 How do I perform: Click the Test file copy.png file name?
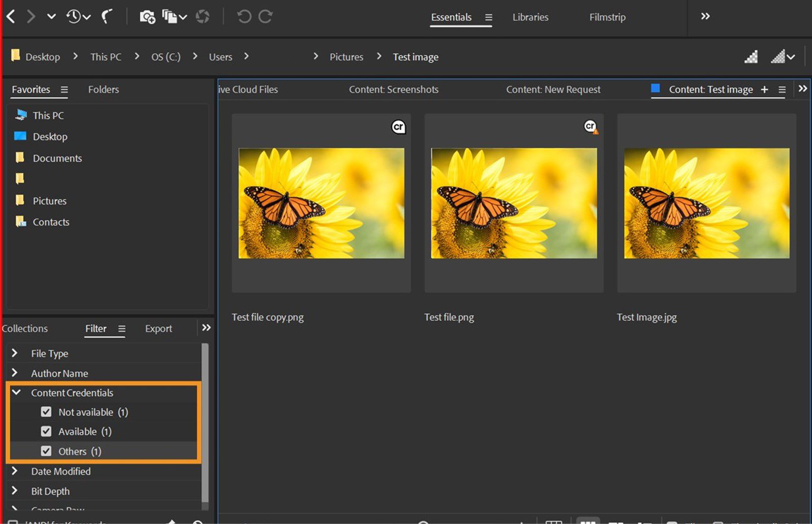267,318
